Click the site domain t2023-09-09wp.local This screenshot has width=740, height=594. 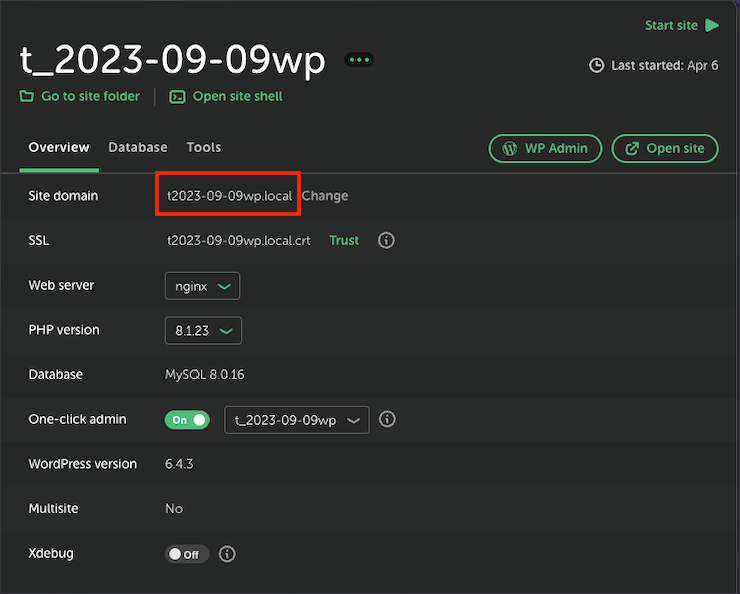pos(229,196)
